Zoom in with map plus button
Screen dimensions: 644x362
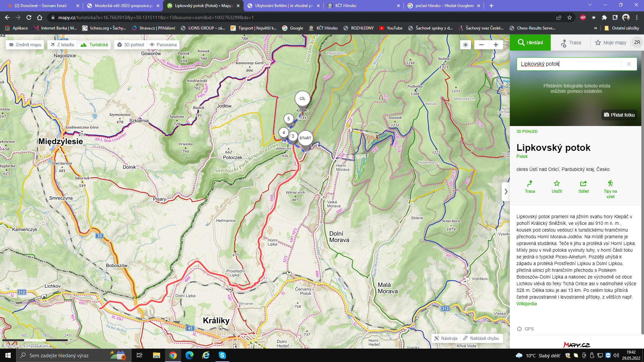496,45
